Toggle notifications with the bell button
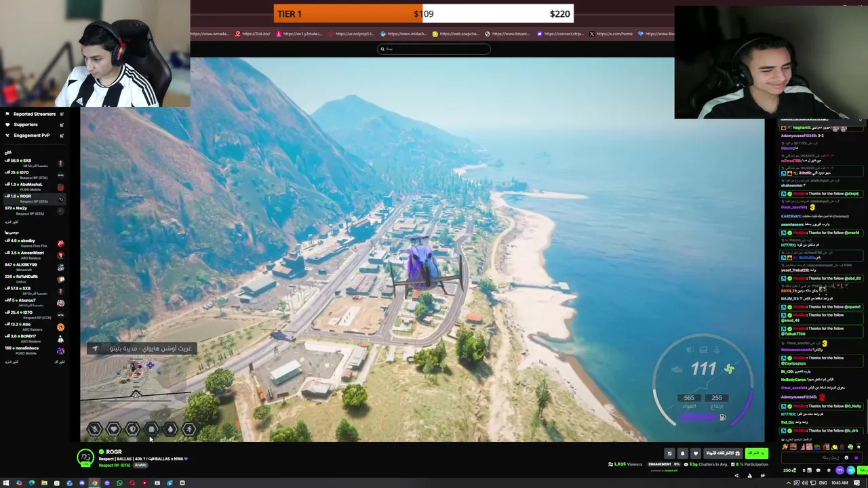Screen dimensions: 868x488 (x=683, y=453)
